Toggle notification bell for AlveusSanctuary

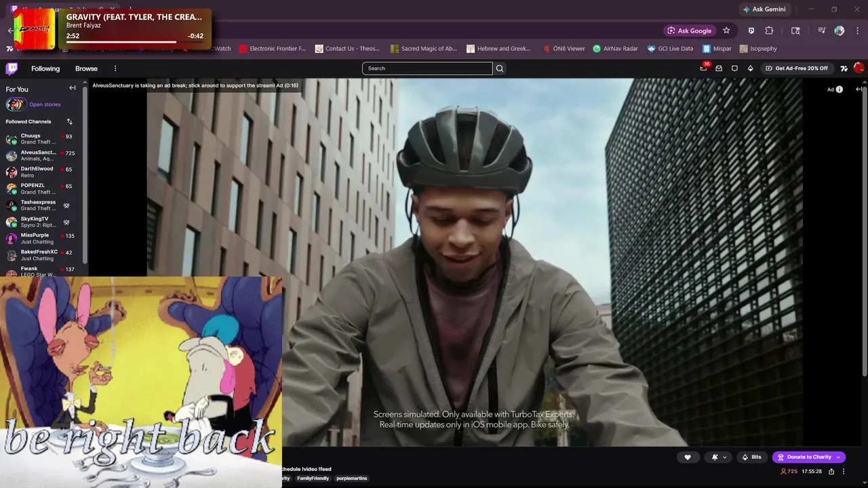(715, 457)
